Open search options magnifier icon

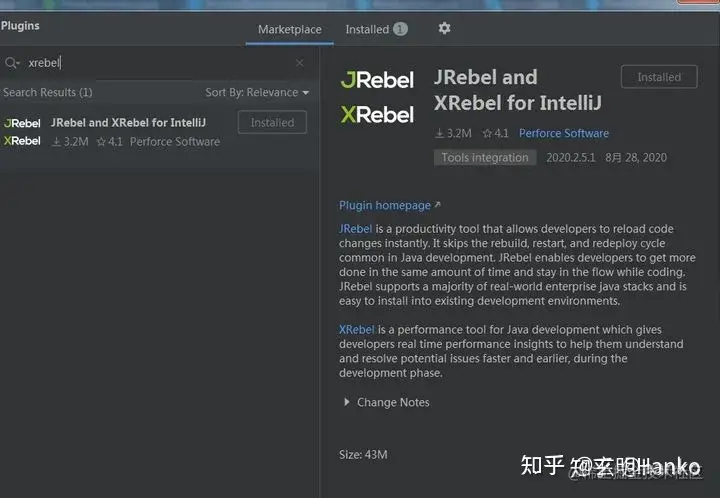[12, 63]
